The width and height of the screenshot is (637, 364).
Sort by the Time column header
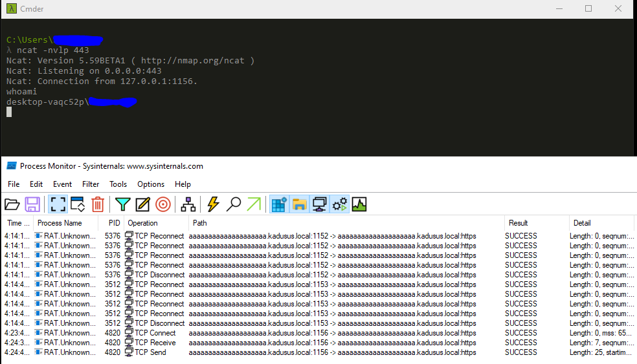tap(18, 223)
